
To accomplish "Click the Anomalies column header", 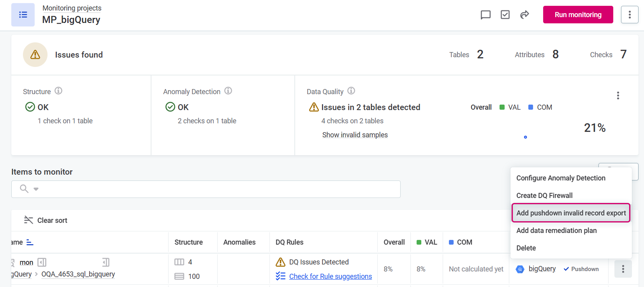I will tap(239, 242).
